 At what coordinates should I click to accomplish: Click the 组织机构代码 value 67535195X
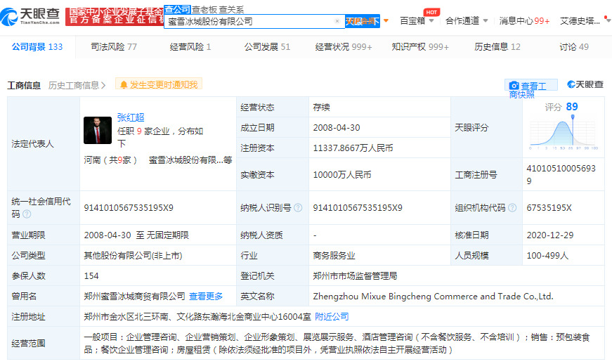pos(549,208)
